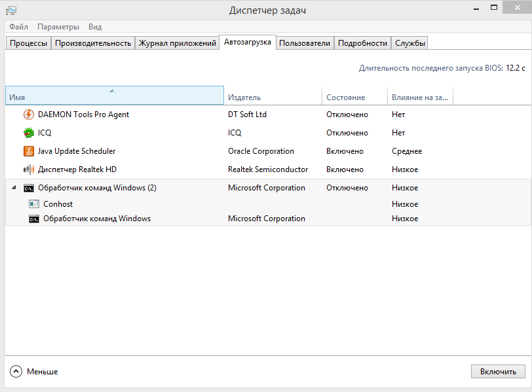
Task: Click the Conhost entry icon
Action: point(34,204)
